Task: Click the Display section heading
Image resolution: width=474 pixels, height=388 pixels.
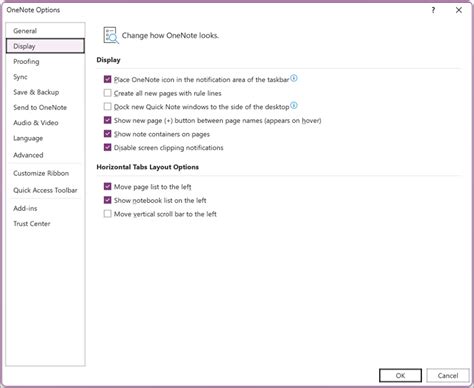Action: (x=108, y=60)
